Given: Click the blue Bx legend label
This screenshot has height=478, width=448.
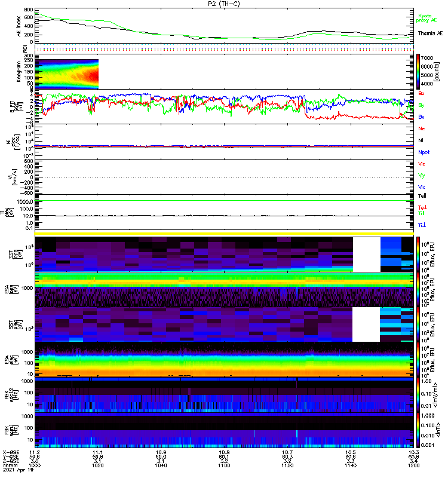Looking at the screenshot, I should click(x=421, y=117).
